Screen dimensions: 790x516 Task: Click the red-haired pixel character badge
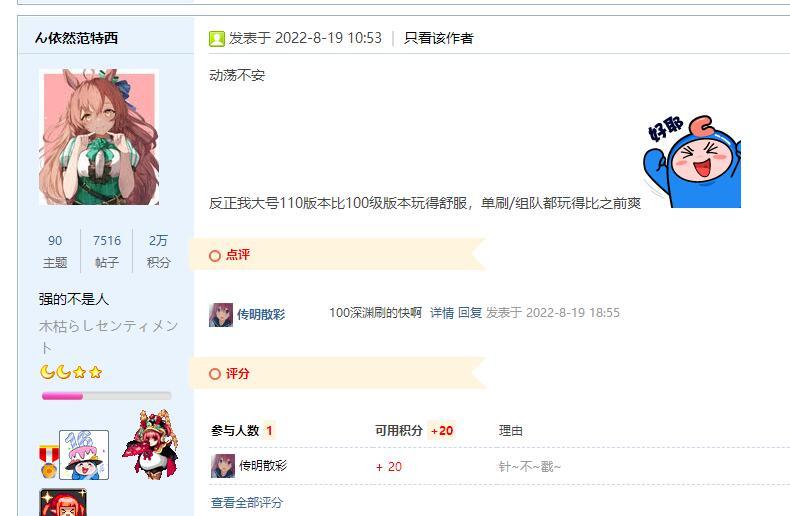point(150,444)
